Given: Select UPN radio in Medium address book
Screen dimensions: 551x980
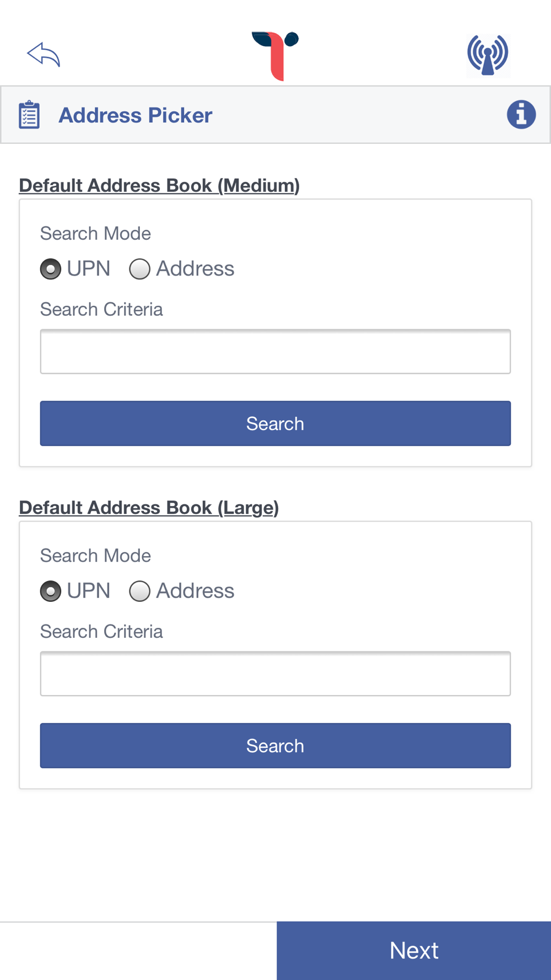Looking at the screenshot, I should pos(51,269).
